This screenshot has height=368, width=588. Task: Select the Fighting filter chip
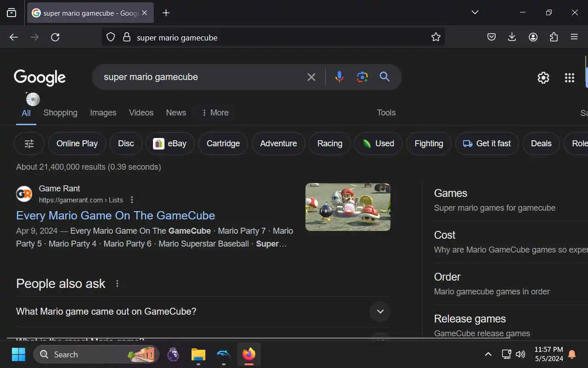point(429,144)
